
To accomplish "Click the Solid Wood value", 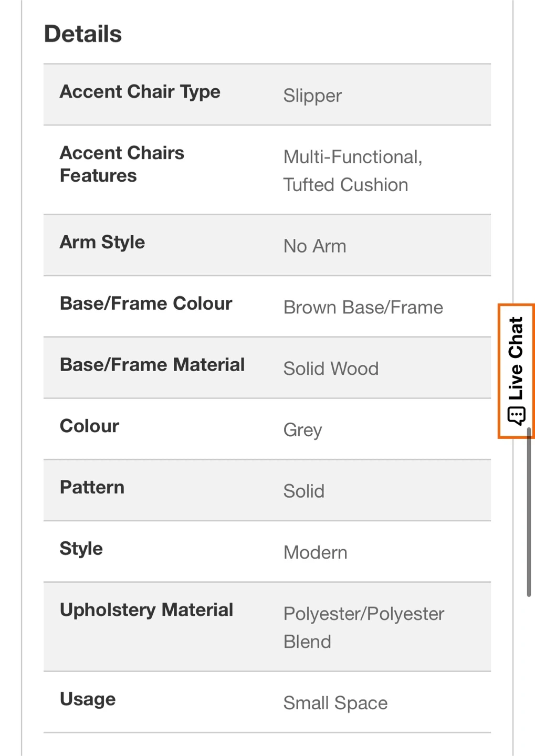I will tap(331, 369).
